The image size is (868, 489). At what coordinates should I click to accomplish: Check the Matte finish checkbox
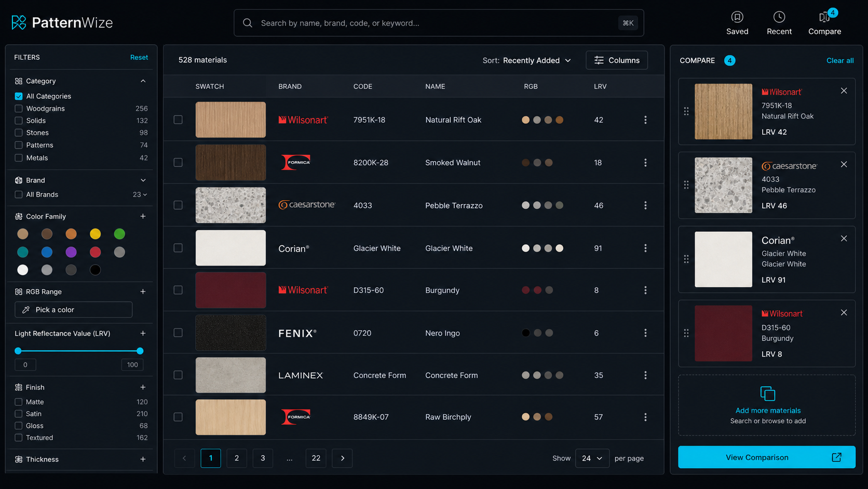coord(19,402)
